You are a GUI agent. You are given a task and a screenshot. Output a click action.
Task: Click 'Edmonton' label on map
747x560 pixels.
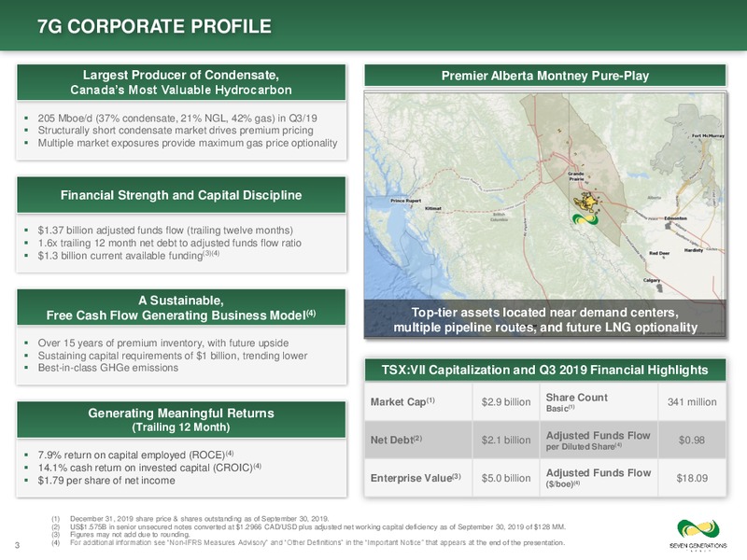675,218
